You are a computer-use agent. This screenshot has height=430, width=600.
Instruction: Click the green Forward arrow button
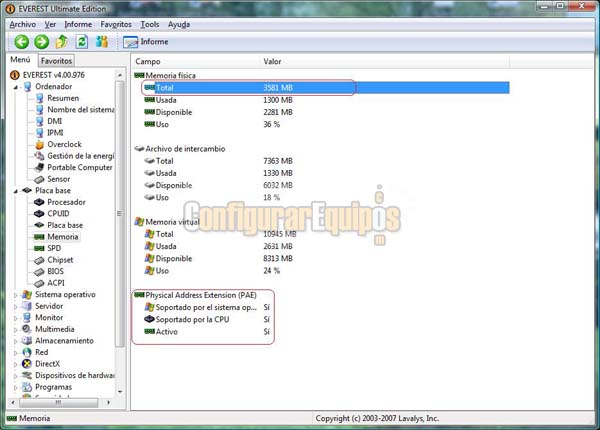[x=42, y=42]
